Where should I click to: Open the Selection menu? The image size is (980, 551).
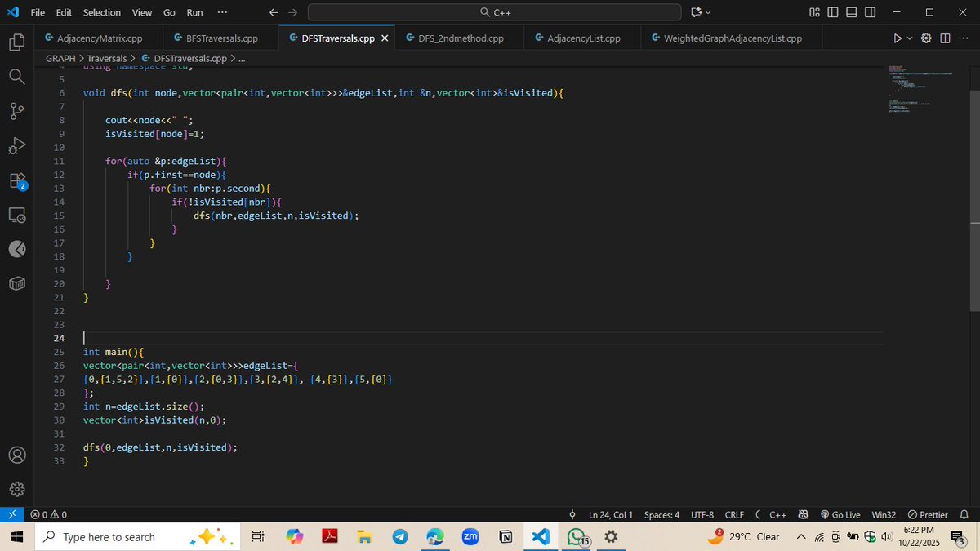click(101, 12)
